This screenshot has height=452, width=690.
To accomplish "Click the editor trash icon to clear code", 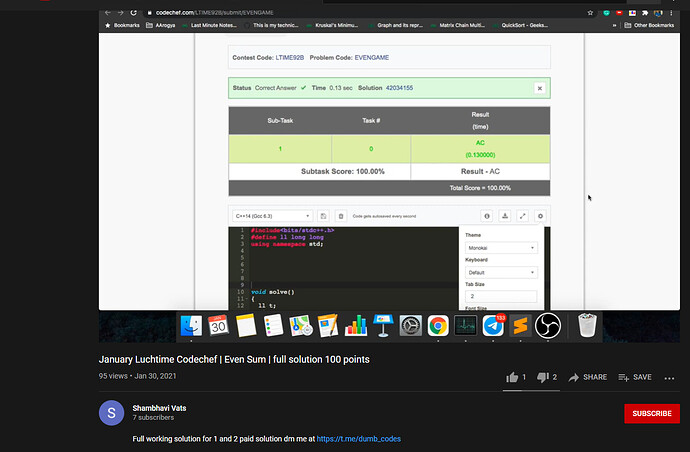I will click(341, 216).
